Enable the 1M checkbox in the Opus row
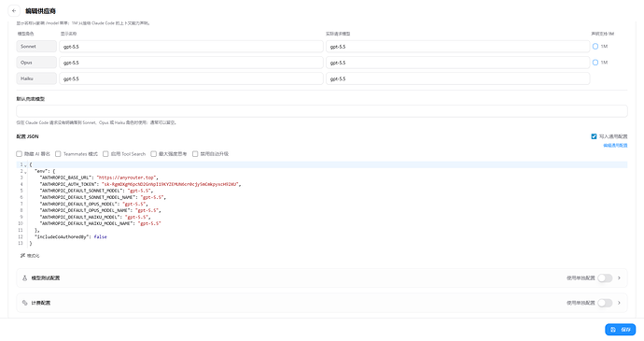The height and width of the screenshot is (341, 644). (x=595, y=63)
